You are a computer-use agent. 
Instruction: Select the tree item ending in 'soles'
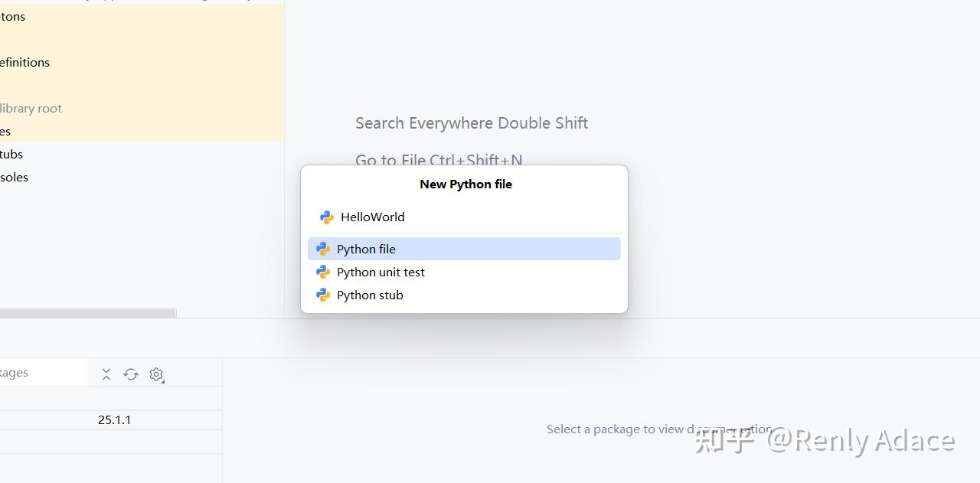click(15, 178)
